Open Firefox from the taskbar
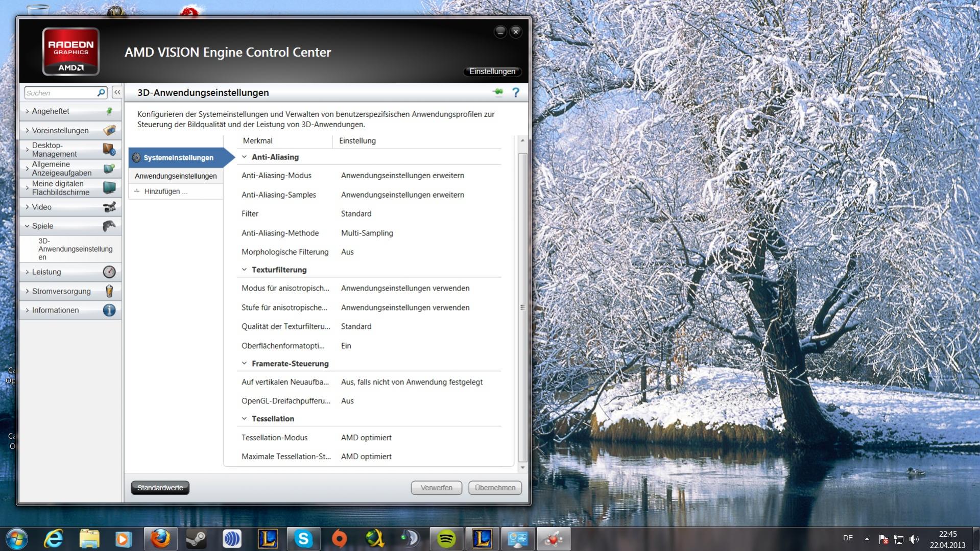 click(160, 539)
